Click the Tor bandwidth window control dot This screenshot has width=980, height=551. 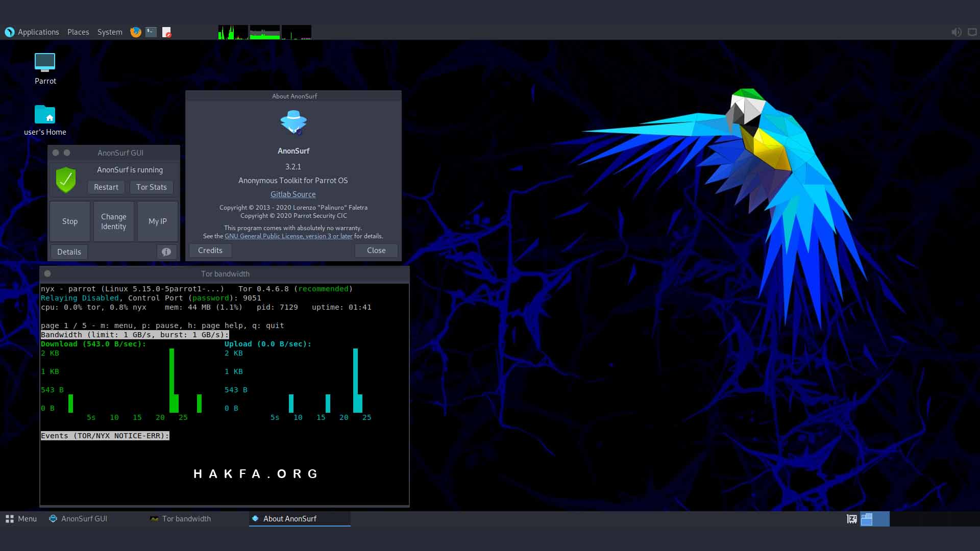[47, 273]
